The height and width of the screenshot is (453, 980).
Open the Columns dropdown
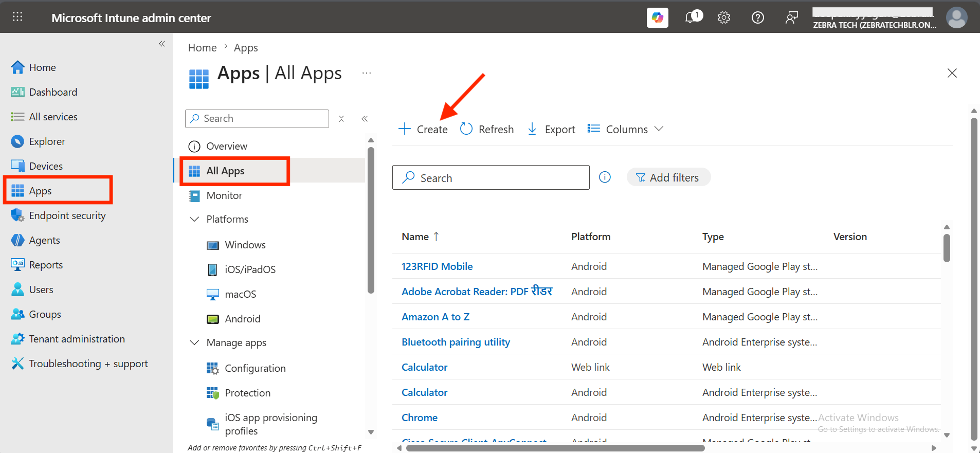click(626, 129)
